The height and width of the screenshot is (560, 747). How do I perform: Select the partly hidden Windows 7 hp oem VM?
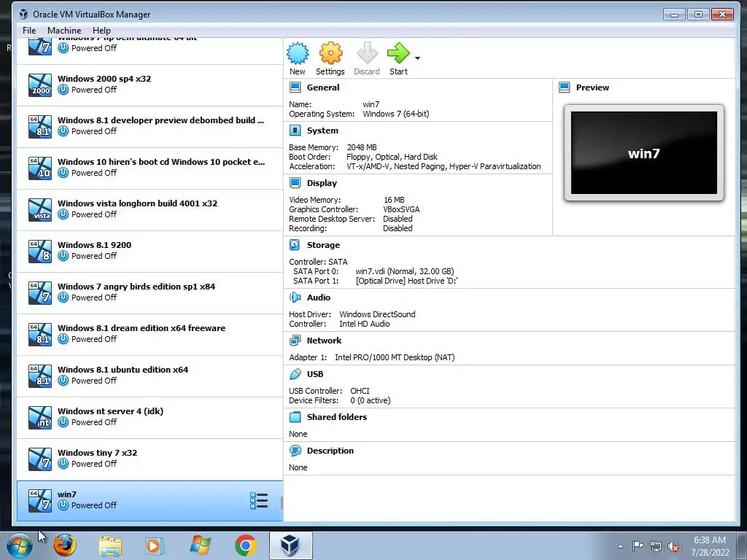[x=150, y=51]
